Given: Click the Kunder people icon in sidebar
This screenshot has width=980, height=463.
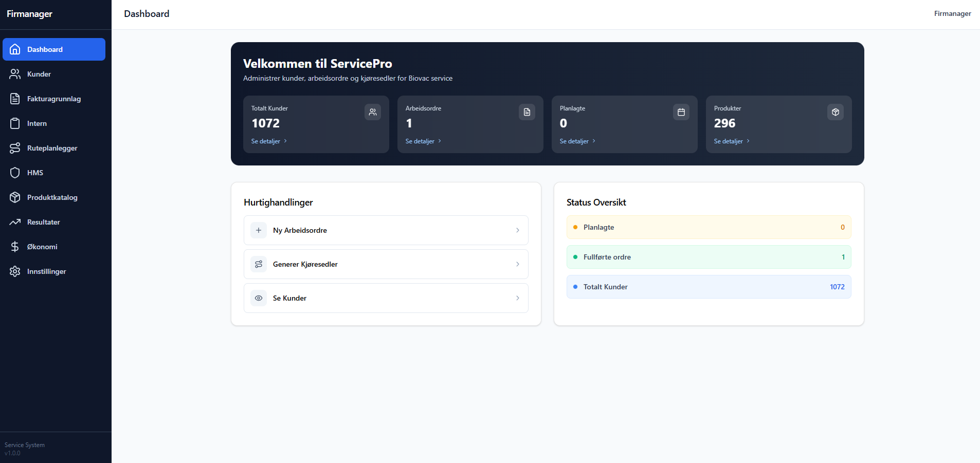Looking at the screenshot, I should [x=15, y=74].
